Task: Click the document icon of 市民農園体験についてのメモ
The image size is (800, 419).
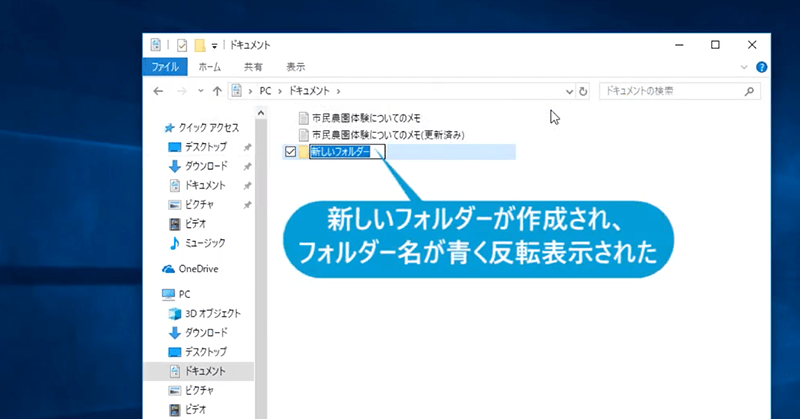Action: (x=304, y=118)
